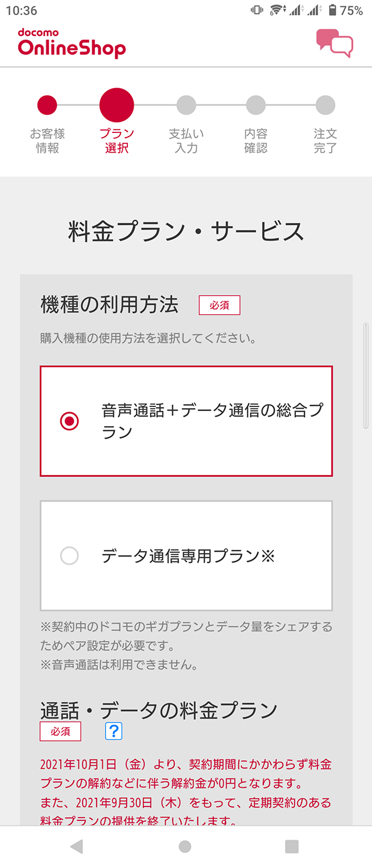Tap the docomo Online Shop logo
Viewport: 372px width, 868px height.
pyautogui.click(x=71, y=43)
